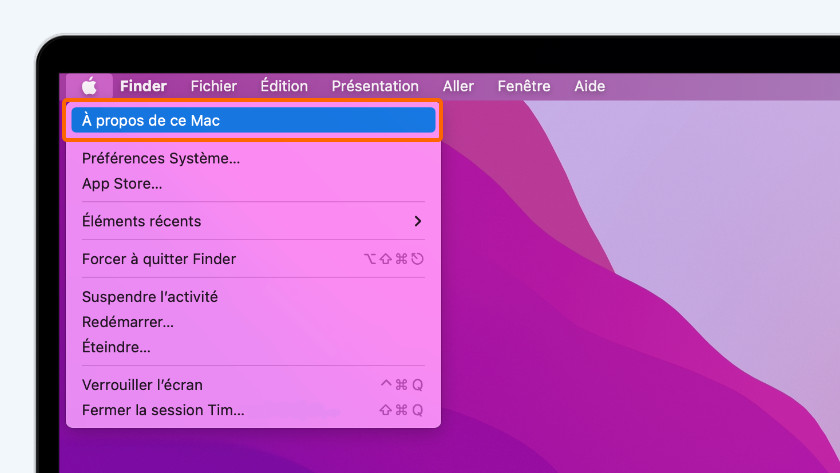840x473 pixels.
Task: Open Préférences Système…
Action: coord(253,158)
